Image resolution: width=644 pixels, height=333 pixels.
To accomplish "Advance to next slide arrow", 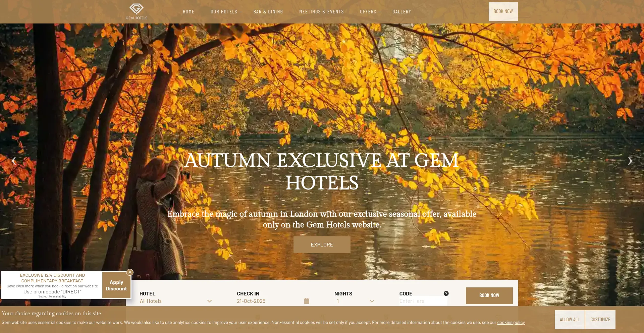I will [x=630, y=161].
